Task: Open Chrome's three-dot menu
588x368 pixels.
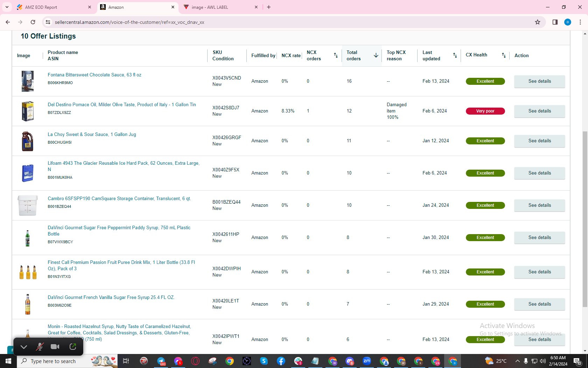Action: 580,22
